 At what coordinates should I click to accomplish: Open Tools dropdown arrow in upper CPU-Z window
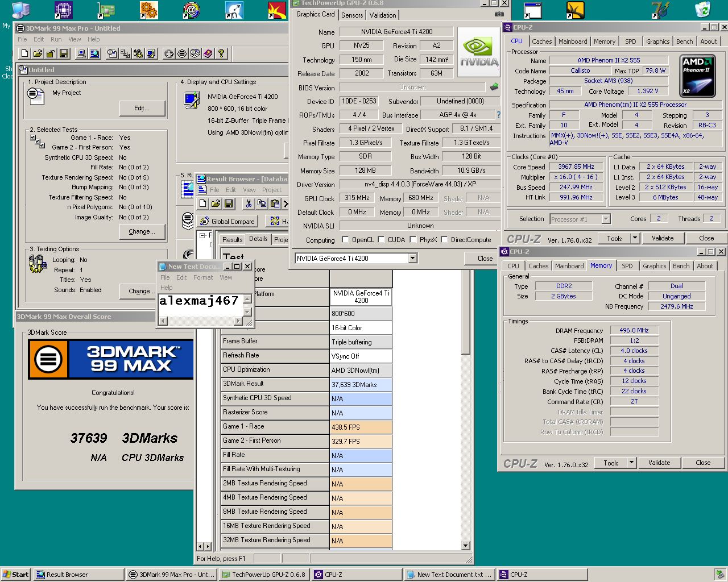(x=635, y=238)
